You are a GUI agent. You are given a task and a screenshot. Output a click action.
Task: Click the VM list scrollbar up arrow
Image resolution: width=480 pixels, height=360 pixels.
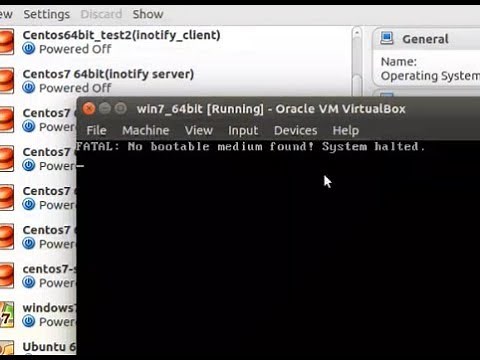(357, 33)
